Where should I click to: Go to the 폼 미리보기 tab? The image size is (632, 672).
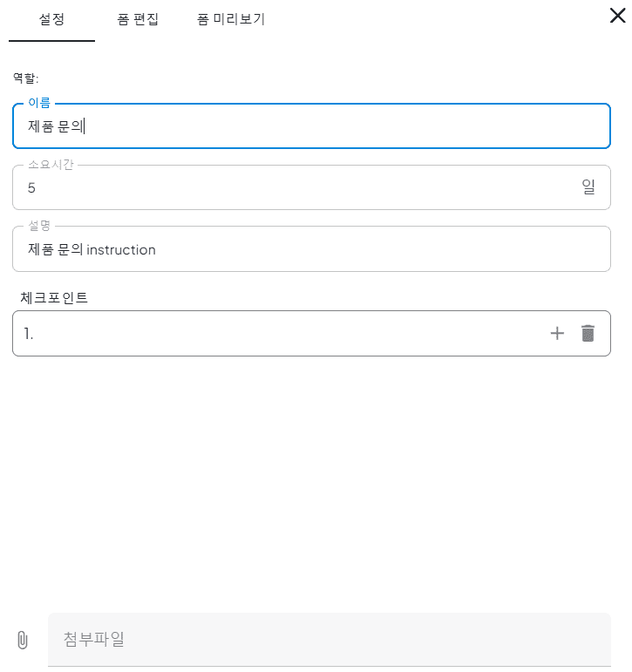coord(230,19)
